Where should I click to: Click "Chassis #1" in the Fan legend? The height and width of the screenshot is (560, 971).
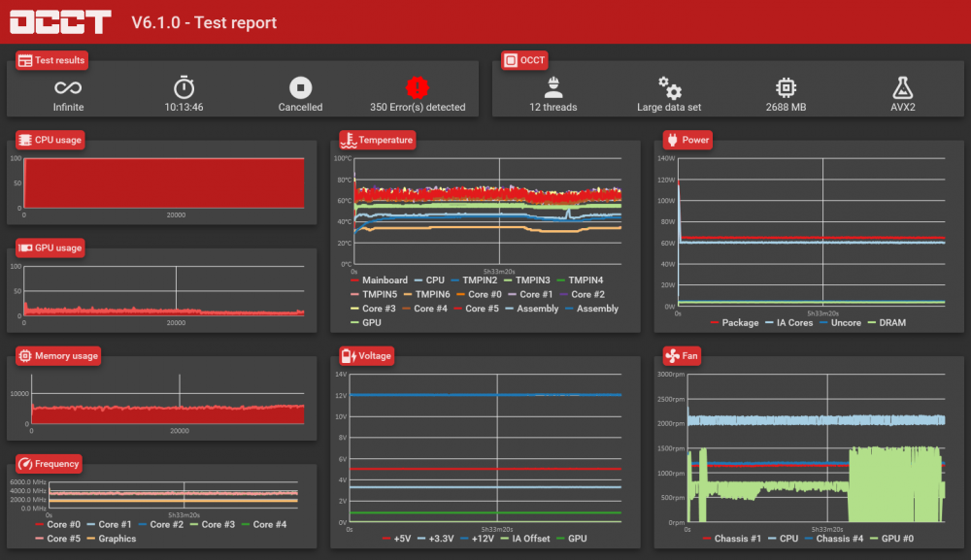coord(738,539)
